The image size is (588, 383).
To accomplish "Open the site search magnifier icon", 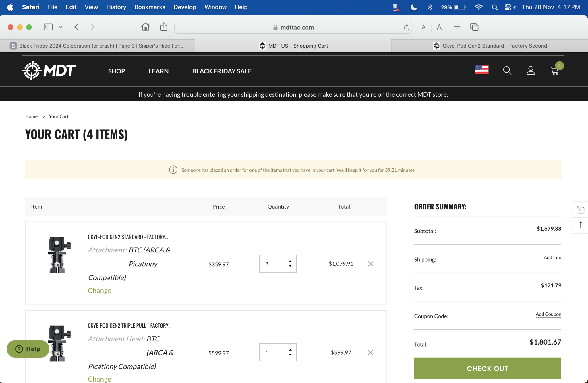I will (507, 70).
